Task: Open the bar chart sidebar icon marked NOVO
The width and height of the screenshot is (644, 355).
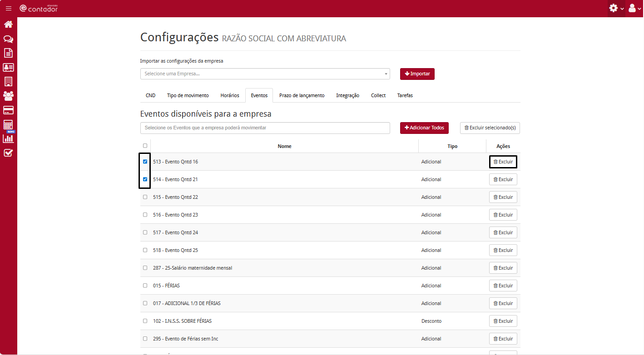Action: 8,138
